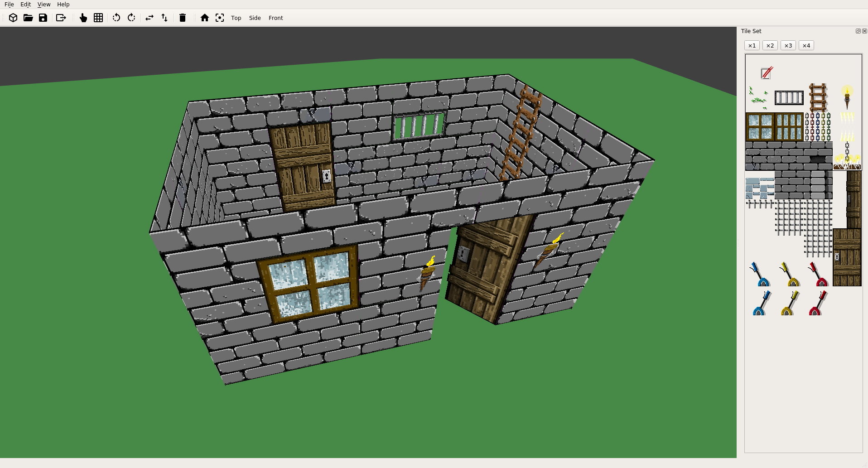Select the four-pane glass window tile
868x468 pixels.
point(760,127)
